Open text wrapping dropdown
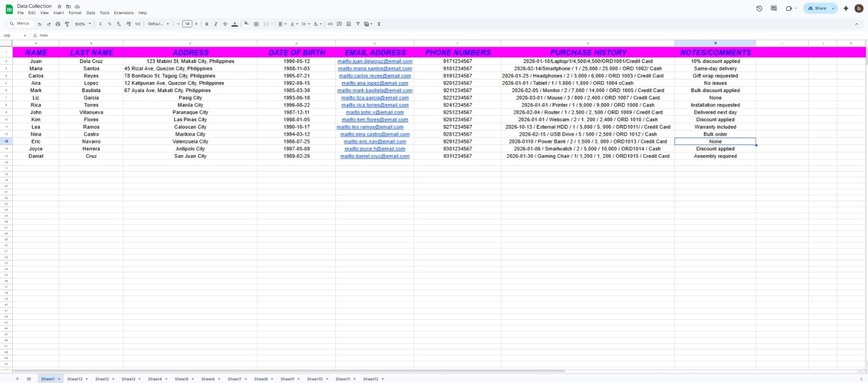 [x=305, y=24]
